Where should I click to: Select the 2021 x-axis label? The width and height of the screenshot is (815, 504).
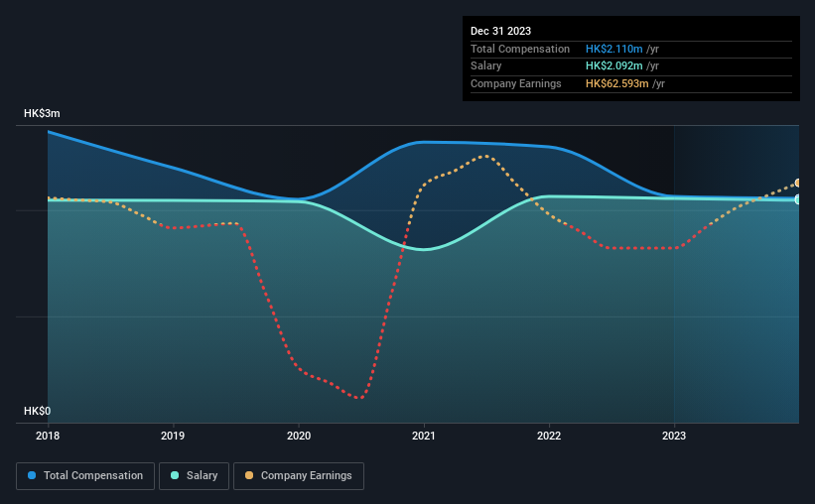pos(424,436)
